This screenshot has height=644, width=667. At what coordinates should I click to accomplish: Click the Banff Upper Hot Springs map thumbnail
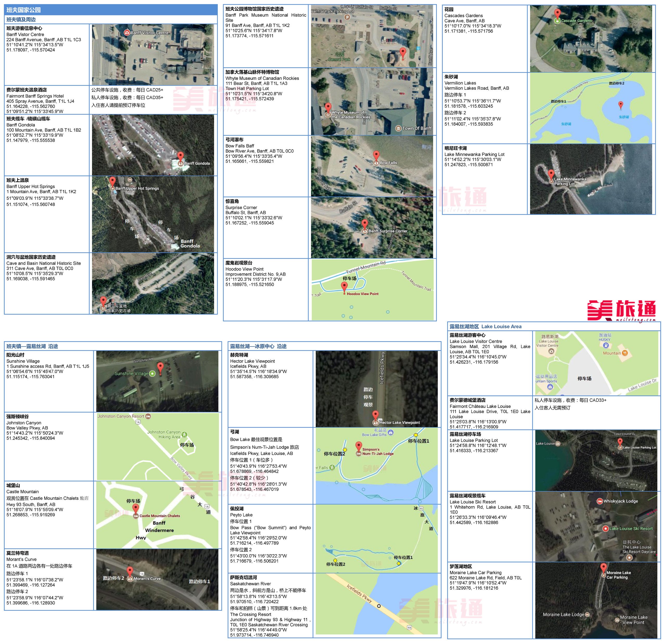153,214
